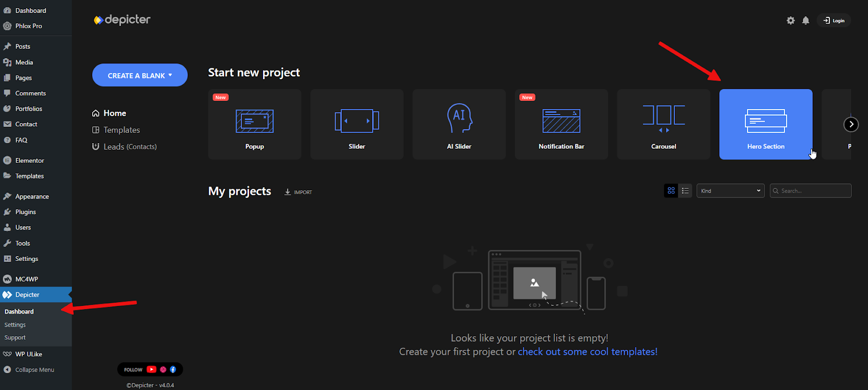Switch My projects to grid view
The height and width of the screenshot is (390, 868).
(x=671, y=191)
